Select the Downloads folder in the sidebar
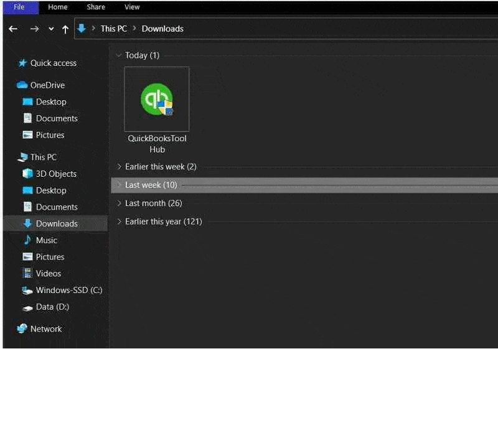498x448 pixels. click(57, 223)
